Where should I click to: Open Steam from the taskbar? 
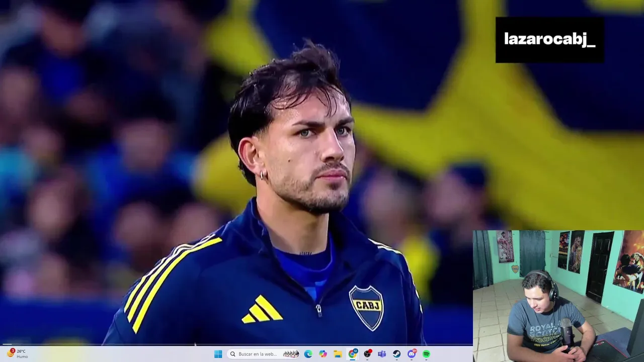(x=396, y=354)
